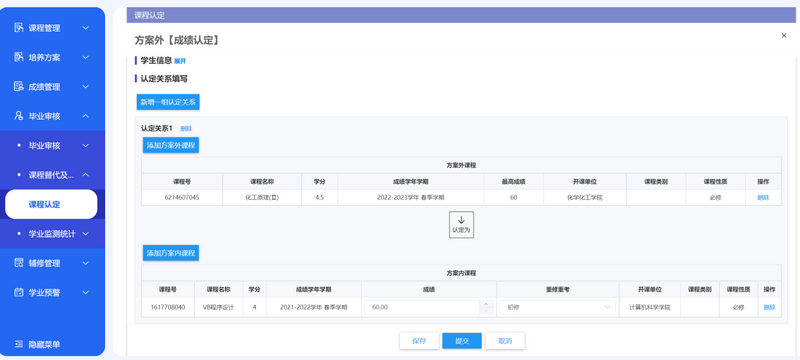Viewport: 800px width, 360px height.
Task: Delete the 化工原理(Ⅱ) course row
Action: pos(763,197)
